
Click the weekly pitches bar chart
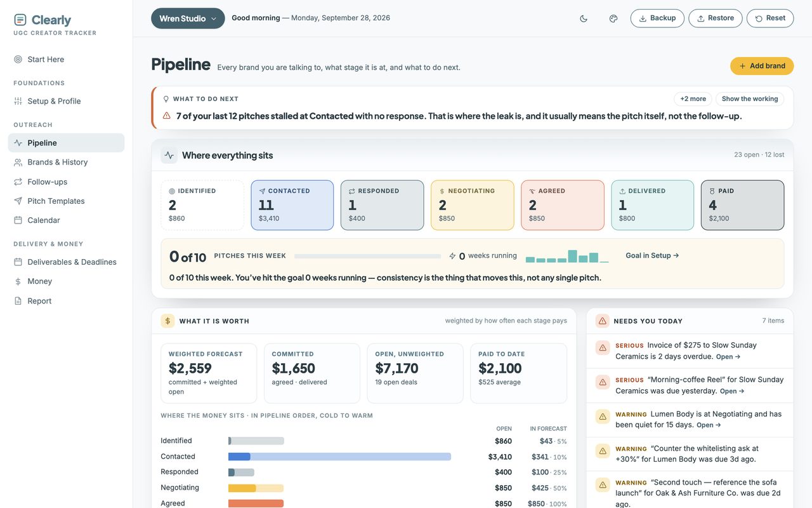click(567, 256)
